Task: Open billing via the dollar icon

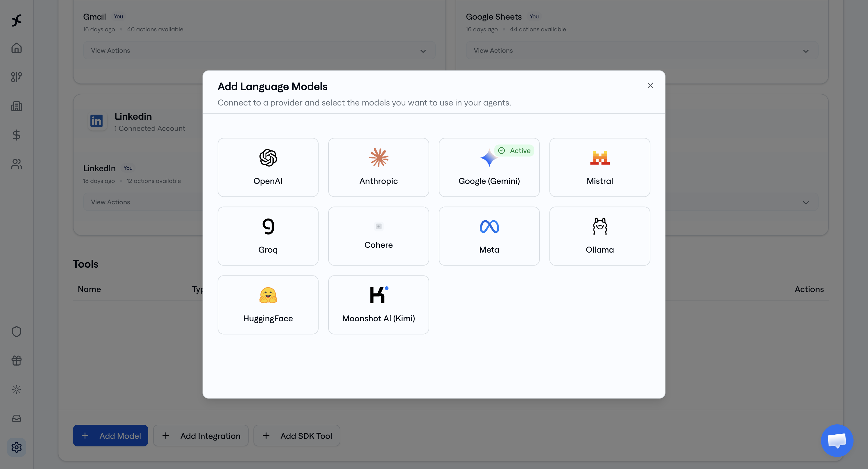Action: [16, 135]
